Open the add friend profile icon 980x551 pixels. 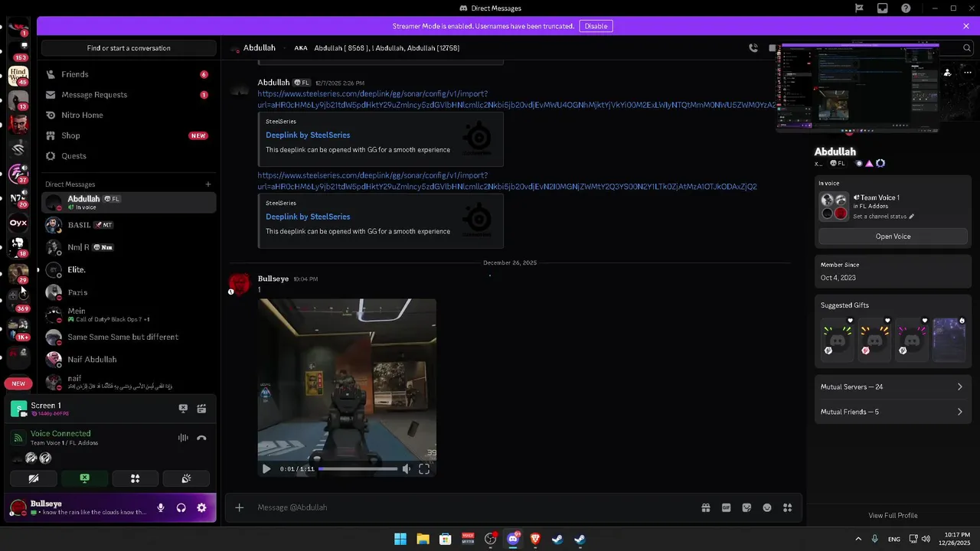(947, 73)
